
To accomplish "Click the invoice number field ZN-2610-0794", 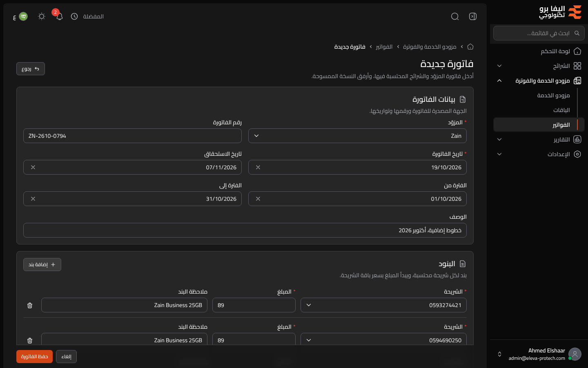I will click(x=132, y=136).
